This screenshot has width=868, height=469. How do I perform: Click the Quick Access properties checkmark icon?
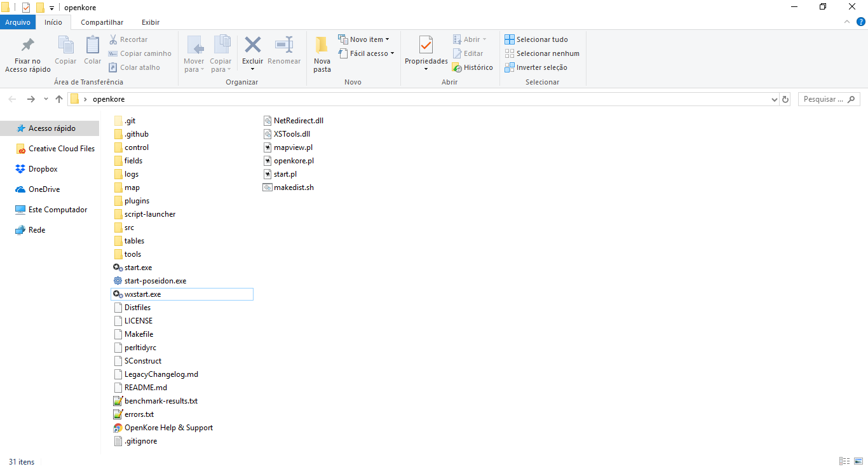point(26,8)
